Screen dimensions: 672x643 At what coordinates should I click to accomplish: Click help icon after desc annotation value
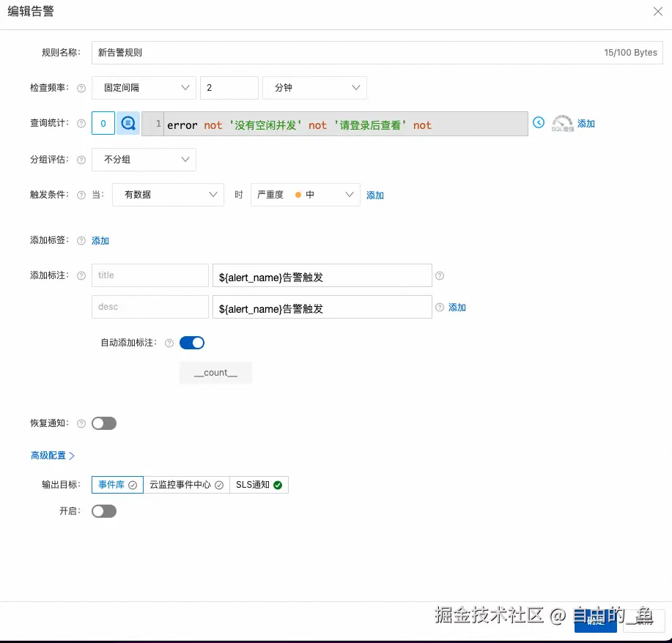coord(440,307)
